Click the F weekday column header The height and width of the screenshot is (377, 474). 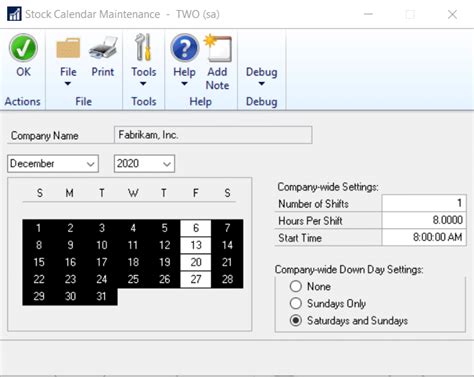click(196, 193)
